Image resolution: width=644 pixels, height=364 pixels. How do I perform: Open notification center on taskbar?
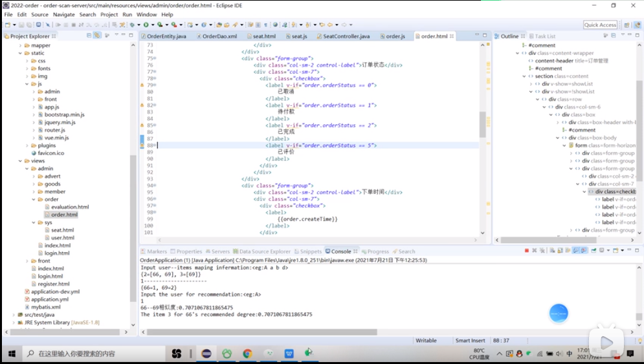[630, 353]
